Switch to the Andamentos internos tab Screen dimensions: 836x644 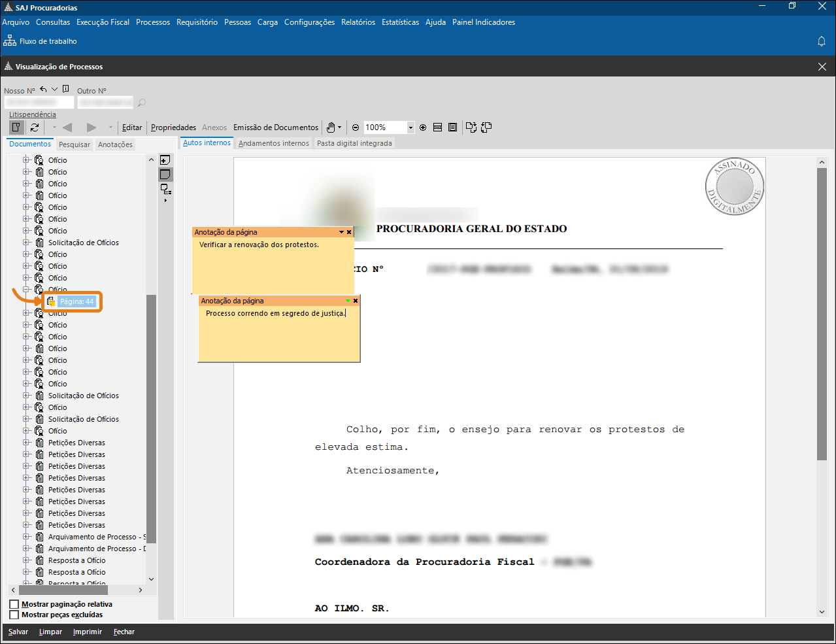273,143
